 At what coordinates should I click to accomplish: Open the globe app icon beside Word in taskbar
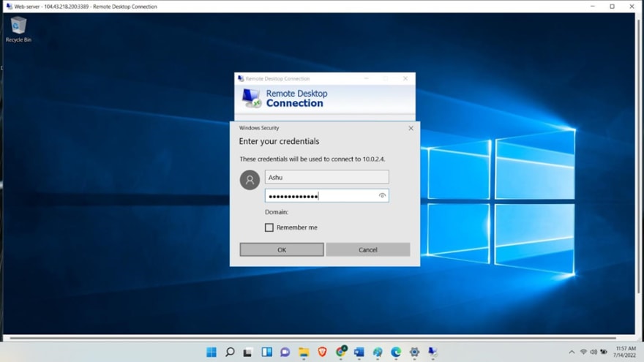pyautogui.click(x=378, y=352)
